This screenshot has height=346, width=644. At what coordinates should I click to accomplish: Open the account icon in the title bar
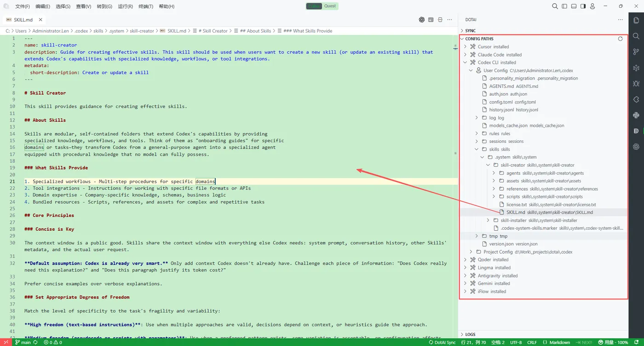(592, 6)
